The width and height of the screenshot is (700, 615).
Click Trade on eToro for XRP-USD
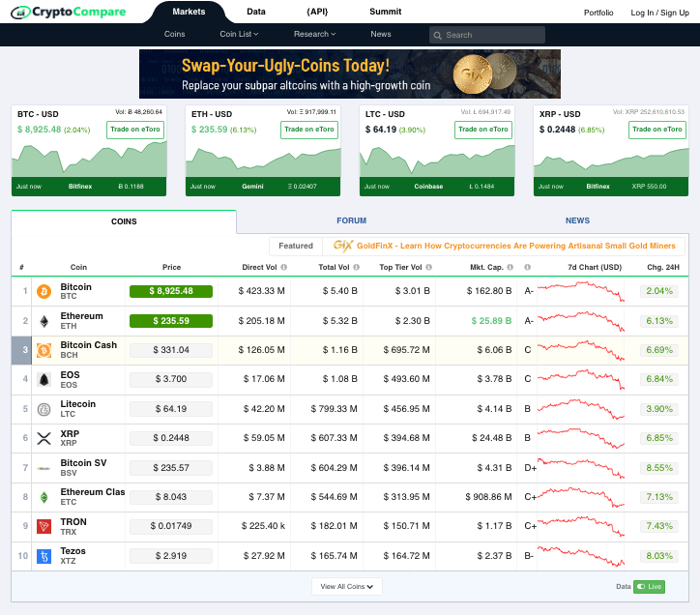[657, 130]
